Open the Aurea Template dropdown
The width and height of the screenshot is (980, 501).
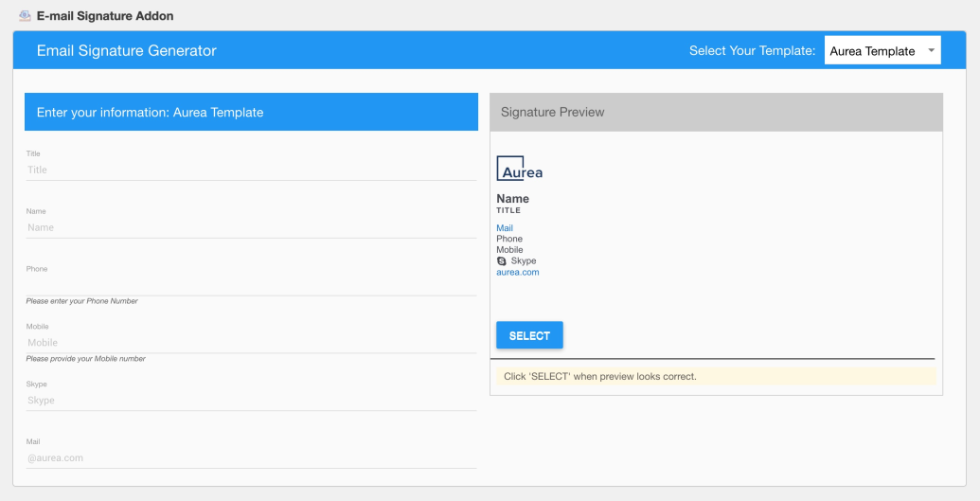[882, 50]
